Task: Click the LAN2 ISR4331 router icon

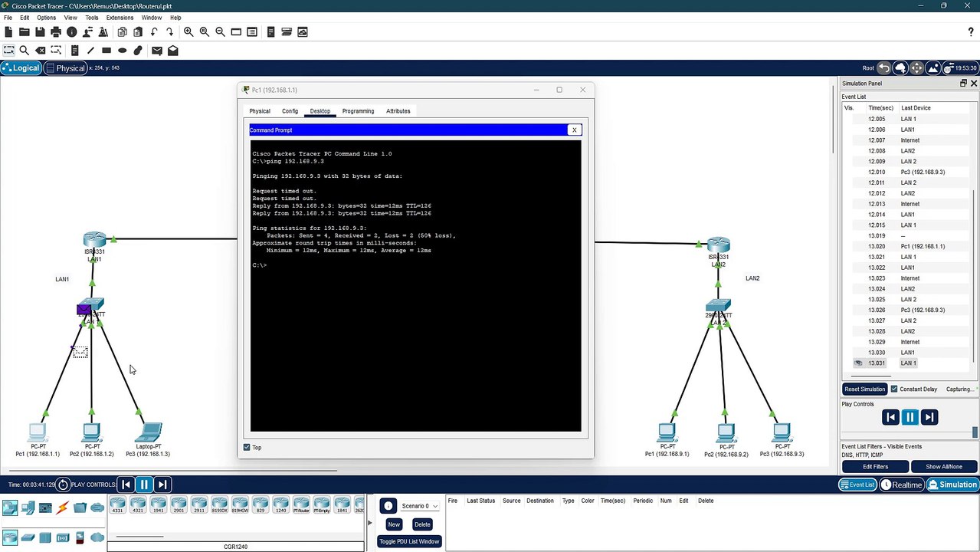Action: click(x=718, y=245)
